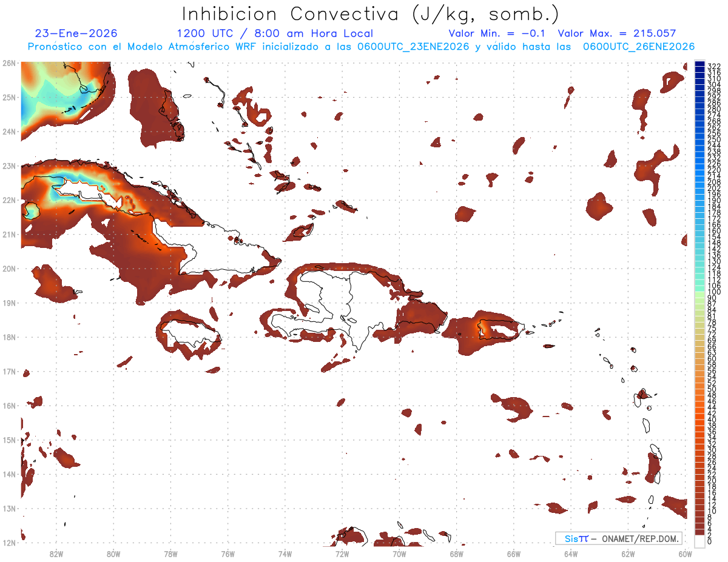This screenshot has width=728, height=562.
Task: Click the 22N latitude label
Action: (9, 200)
